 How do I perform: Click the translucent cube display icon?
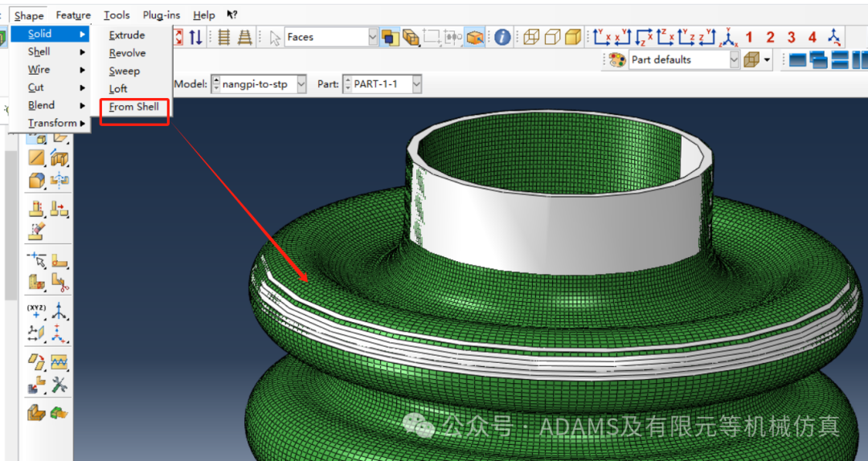pos(751,59)
